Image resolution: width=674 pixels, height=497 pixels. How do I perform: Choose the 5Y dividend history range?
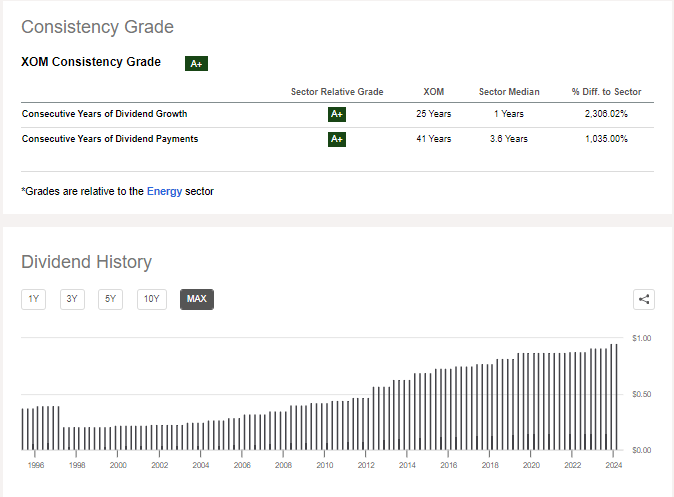(x=110, y=299)
